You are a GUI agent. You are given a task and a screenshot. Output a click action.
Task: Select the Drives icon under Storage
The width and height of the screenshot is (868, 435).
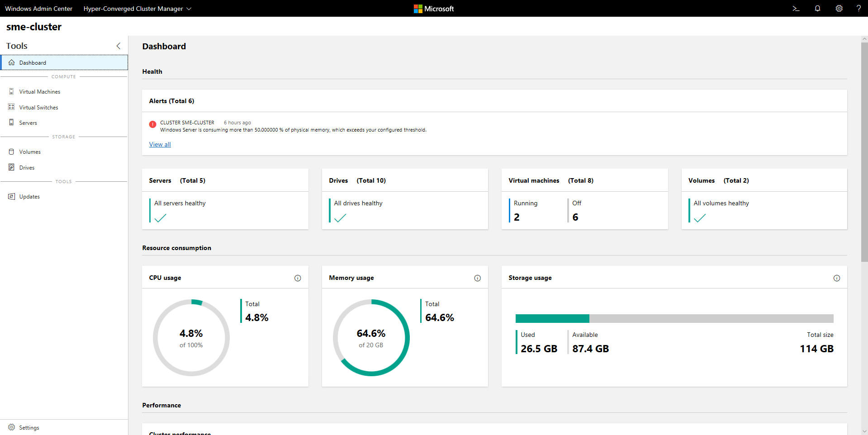pos(11,167)
